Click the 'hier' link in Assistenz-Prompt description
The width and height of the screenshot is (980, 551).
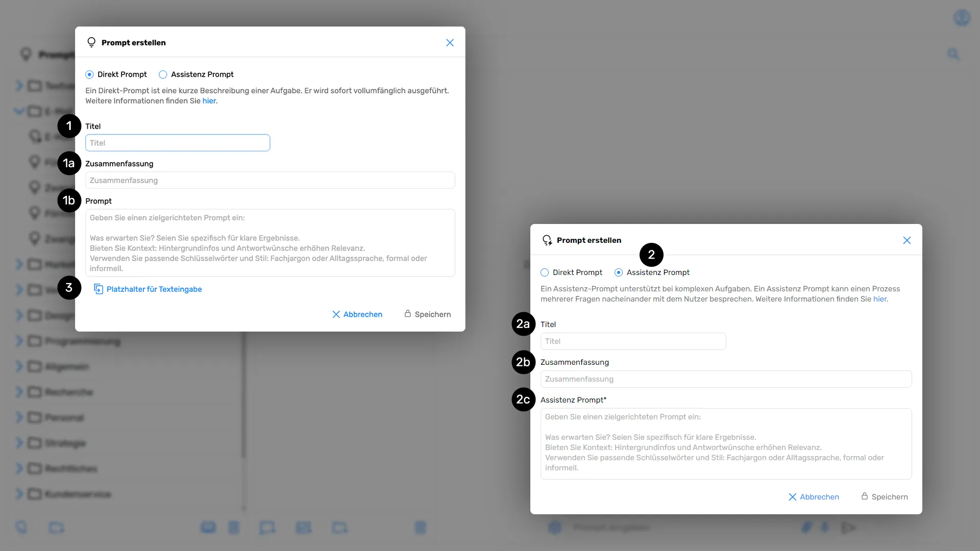pyautogui.click(x=879, y=299)
